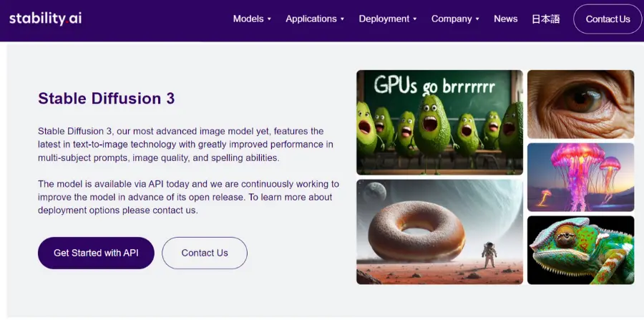The height and width of the screenshot is (320, 644).
Task: Open the giant donut astronaut image
Action: [439, 232]
